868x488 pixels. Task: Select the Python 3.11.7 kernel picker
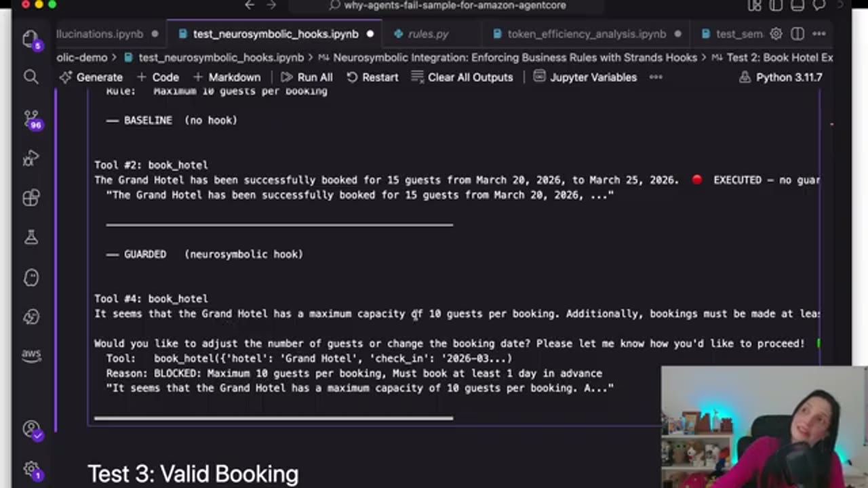(781, 77)
